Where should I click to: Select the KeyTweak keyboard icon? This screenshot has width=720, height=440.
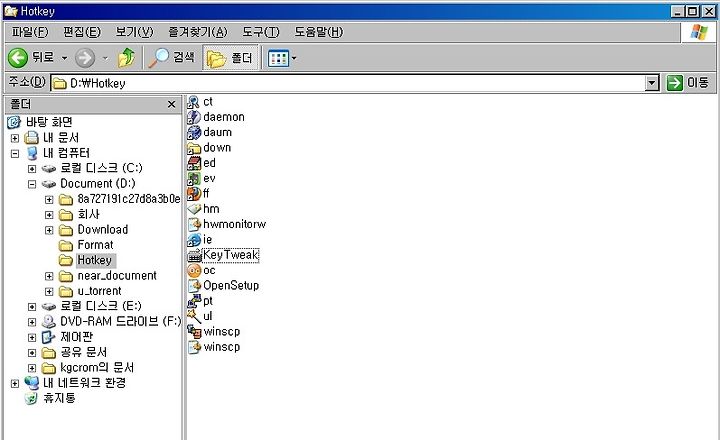tap(193, 255)
